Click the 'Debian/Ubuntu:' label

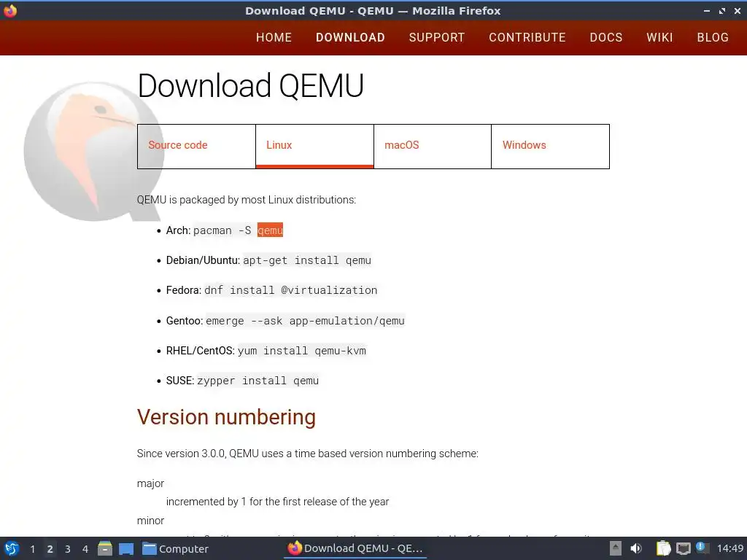203,260
